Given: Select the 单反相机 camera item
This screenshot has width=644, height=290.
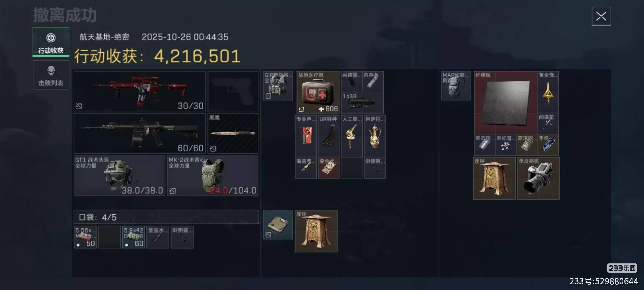Looking at the screenshot, I should point(538,178).
